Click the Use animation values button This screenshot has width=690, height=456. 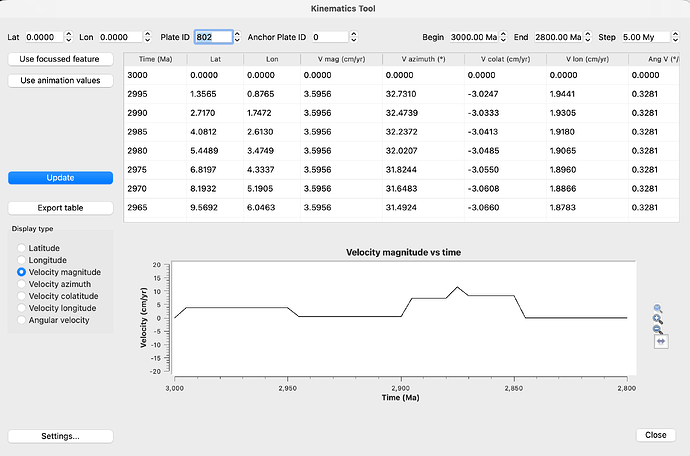tap(60, 81)
